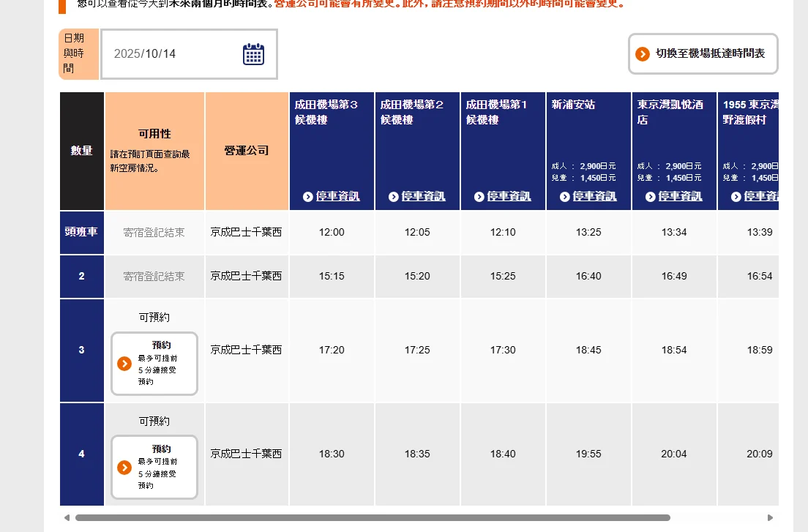Select the 16:49 凱悅酒店 arrival cell

(x=674, y=276)
